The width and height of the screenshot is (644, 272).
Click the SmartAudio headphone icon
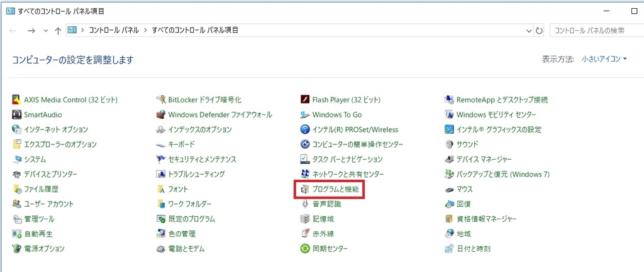click(17, 114)
